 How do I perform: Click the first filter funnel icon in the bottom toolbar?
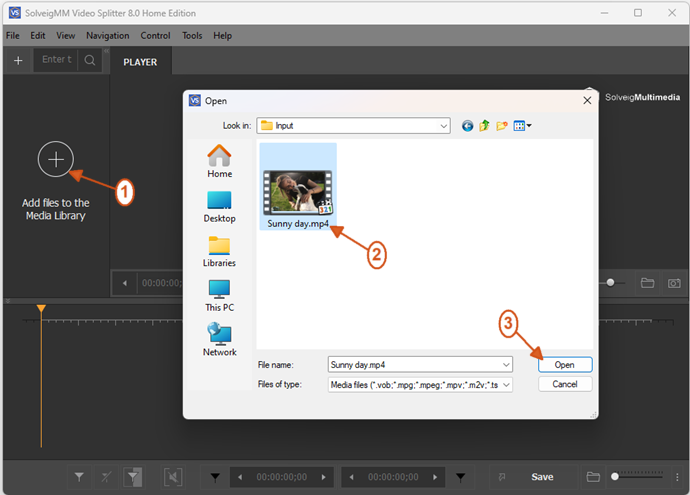(x=79, y=477)
